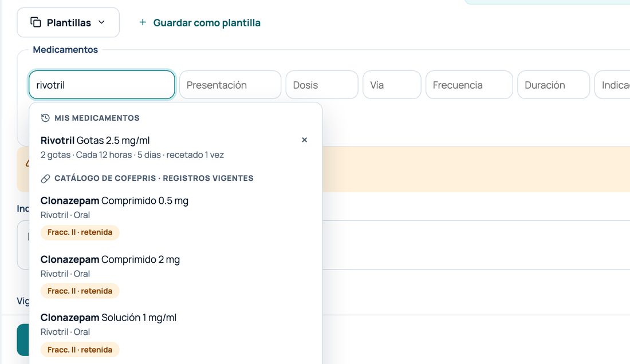Image resolution: width=630 pixels, height=364 pixels.
Task: Click the MIS MEDICAMENTOS header text
Action: click(x=97, y=118)
